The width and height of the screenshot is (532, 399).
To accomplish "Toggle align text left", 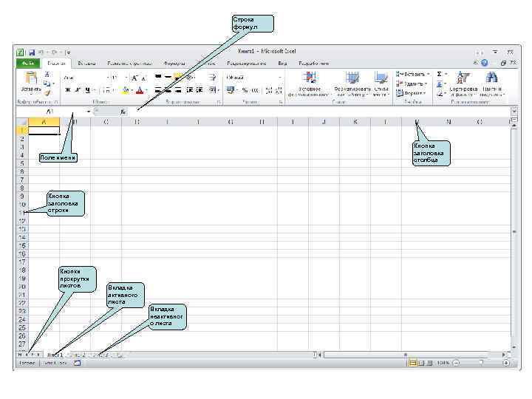I will pos(158,90).
